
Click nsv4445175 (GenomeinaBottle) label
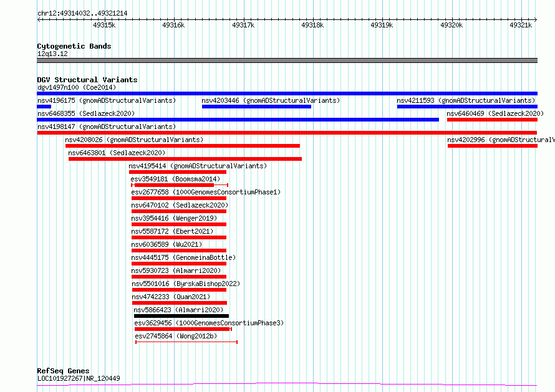pyautogui.click(x=183, y=257)
